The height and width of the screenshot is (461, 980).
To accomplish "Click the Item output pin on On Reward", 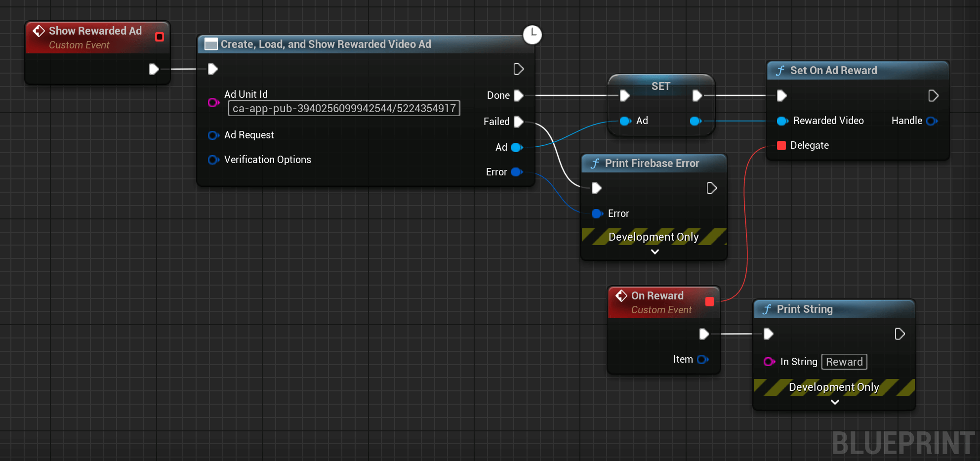I will point(703,360).
